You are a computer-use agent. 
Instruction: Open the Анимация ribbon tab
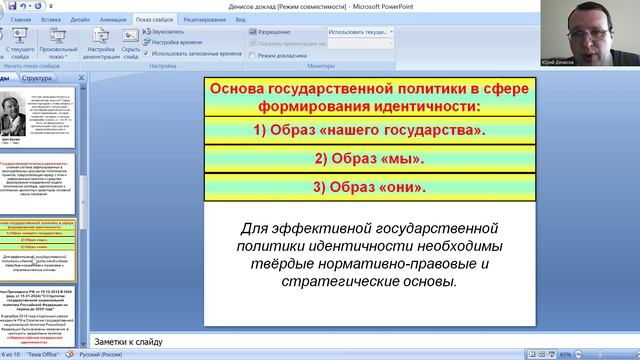[113, 20]
